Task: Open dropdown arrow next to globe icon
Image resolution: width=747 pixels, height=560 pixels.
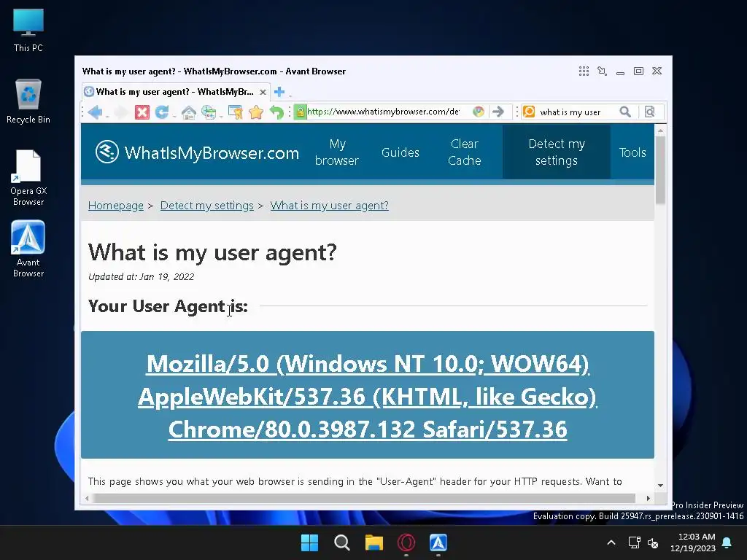Action: [221, 116]
